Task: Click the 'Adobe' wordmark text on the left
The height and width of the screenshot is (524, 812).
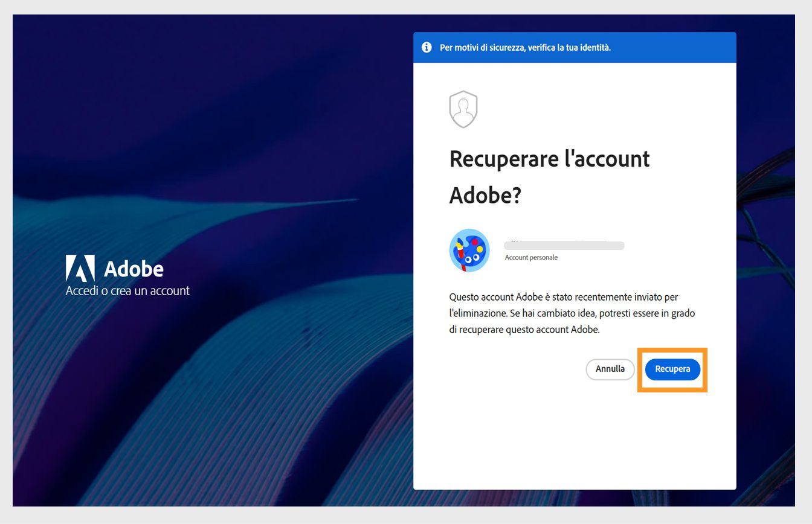Action: (x=134, y=268)
